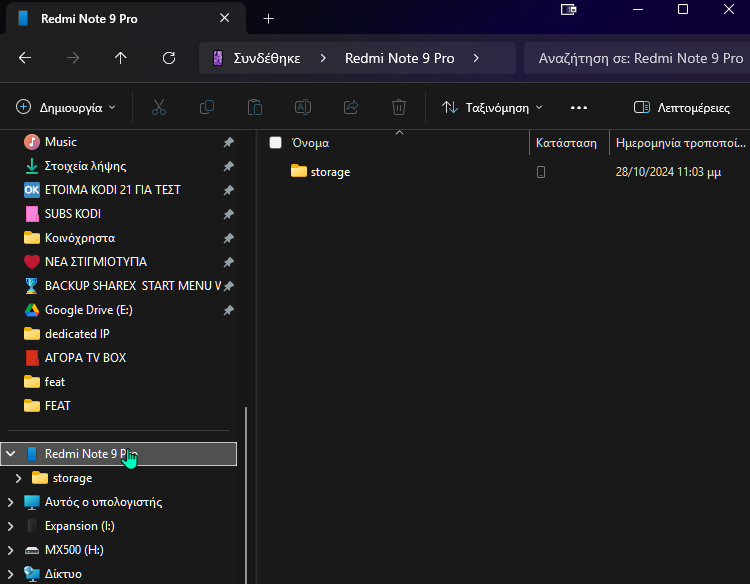Go up one folder level
Viewport: 750px width, 584px height.
click(121, 58)
